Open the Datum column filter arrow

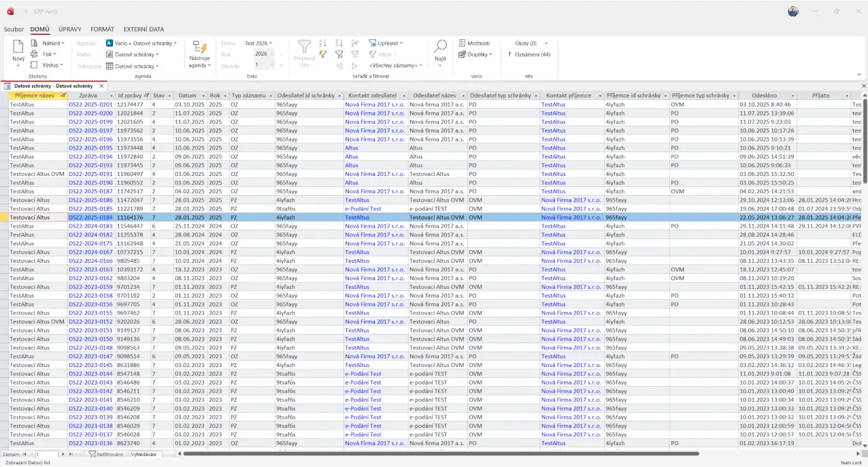[x=202, y=96]
